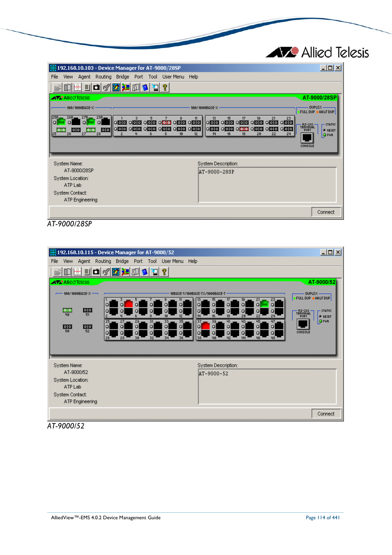Select red port 18 on AT-9000/28SP
Screen dimensions: 392x555
244,129
